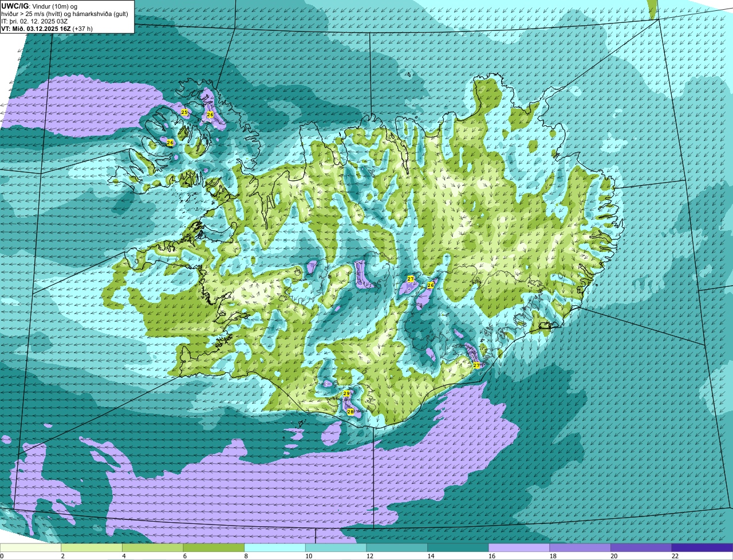Screen dimensions: 733x560
Task: Click the 'hámarkshviða (gult)' text in the title box
Action: pyautogui.click(x=101, y=14)
